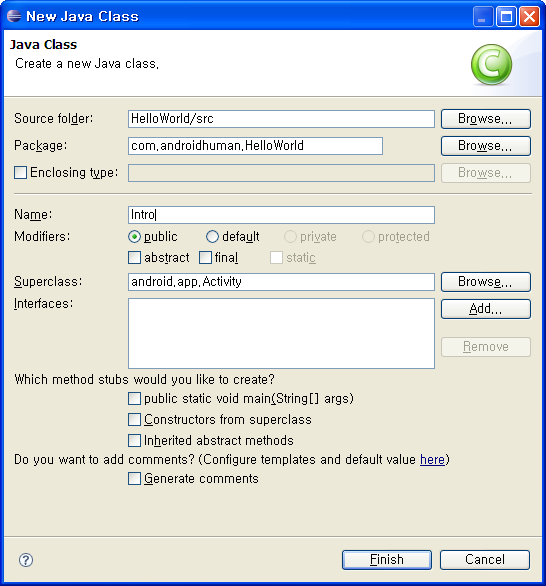This screenshot has width=546, height=586.
Task: Check the abstract modifier checkbox
Action: point(135,257)
